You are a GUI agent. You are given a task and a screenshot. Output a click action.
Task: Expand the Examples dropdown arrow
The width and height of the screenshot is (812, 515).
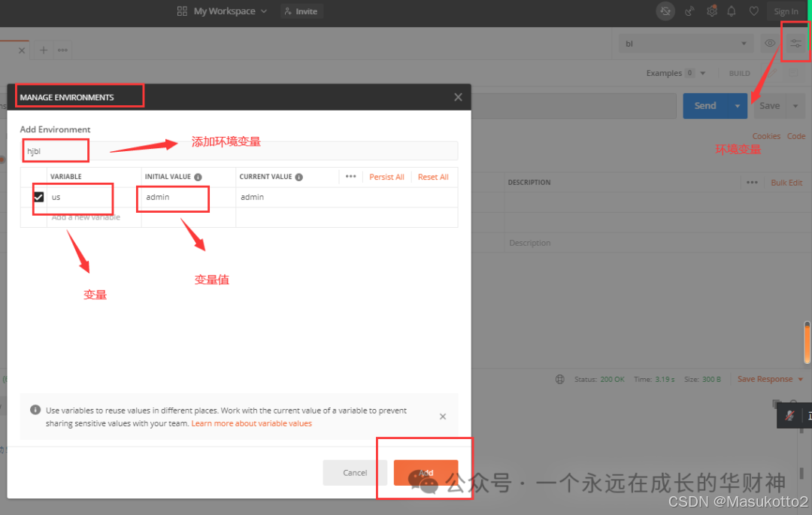click(703, 73)
